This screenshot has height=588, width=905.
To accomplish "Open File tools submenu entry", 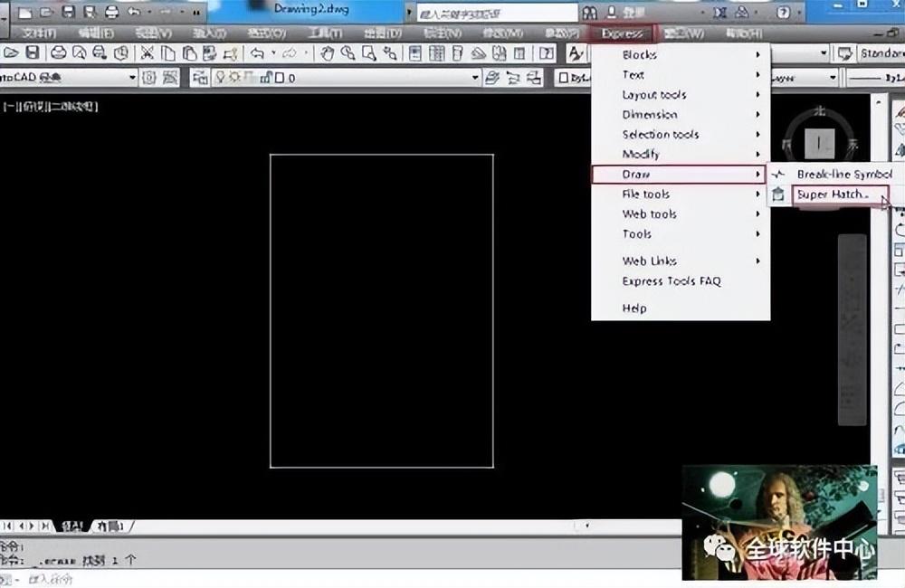I will point(681,194).
